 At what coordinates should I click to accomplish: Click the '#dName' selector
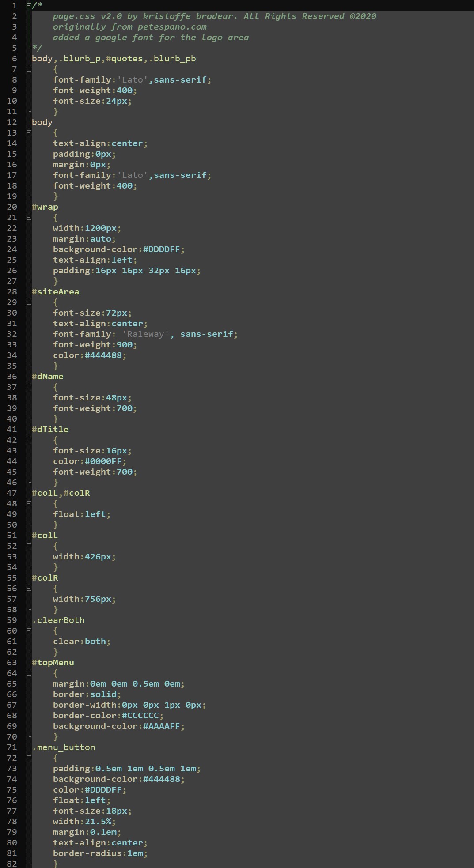tap(48, 377)
